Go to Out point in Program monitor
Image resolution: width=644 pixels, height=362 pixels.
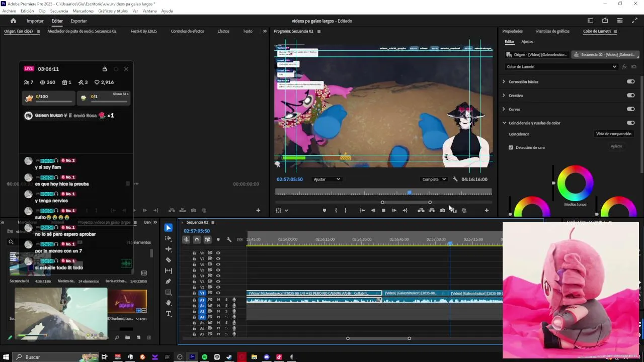[405, 210]
